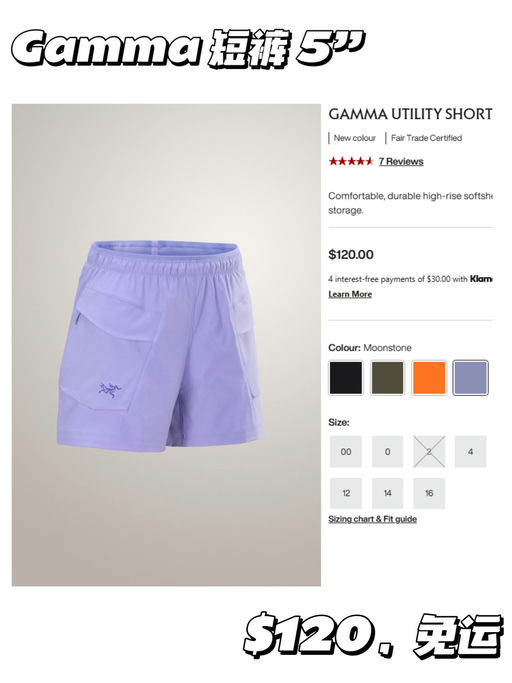Choose the orange colour swatch

click(x=429, y=377)
